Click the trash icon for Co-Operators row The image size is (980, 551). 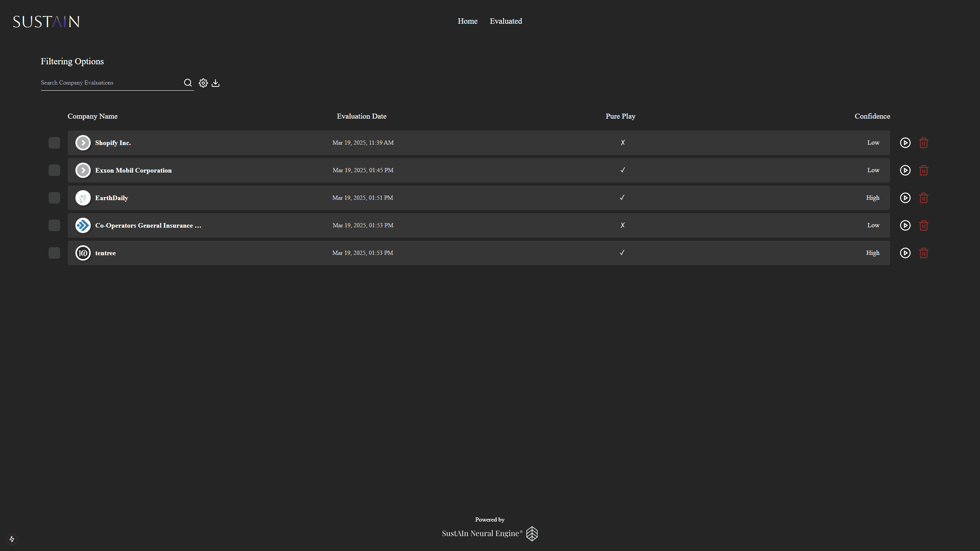pyautogui.click(x=923, y=225)
